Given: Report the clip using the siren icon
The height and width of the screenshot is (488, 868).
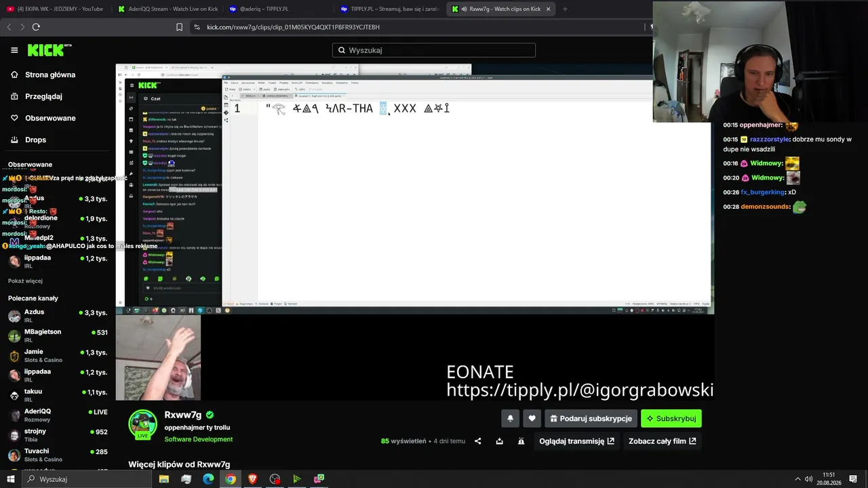Looking at the screenshot, I should [x=521, y=441].
